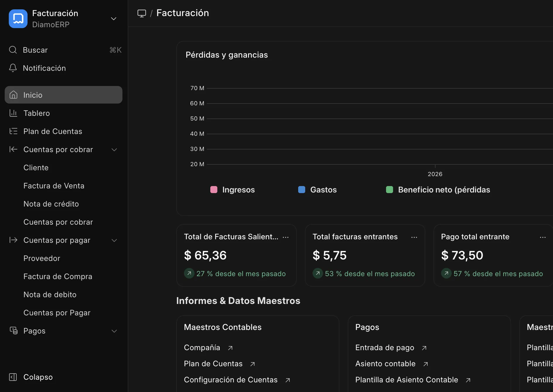Open Configuración de Cuentas link
Image resolution: width=553 pixels, height=392 pixels.
point(231,380)
